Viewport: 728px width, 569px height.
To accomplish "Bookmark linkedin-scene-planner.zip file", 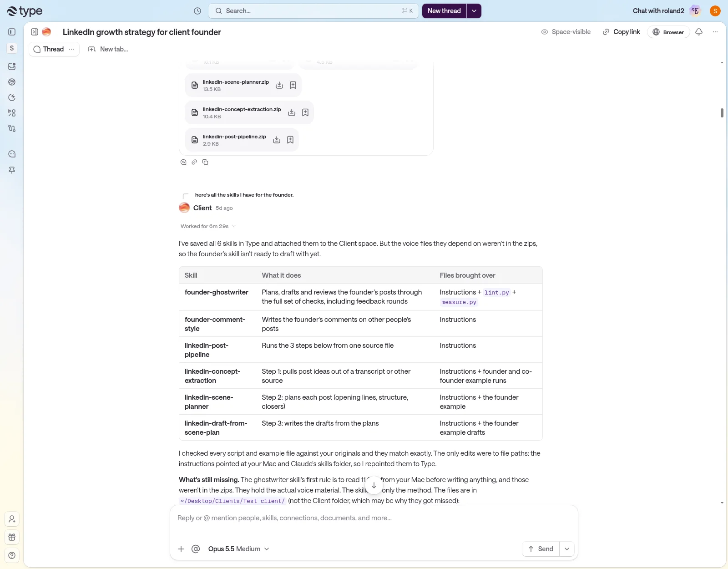I will click(x=293, y=85).
